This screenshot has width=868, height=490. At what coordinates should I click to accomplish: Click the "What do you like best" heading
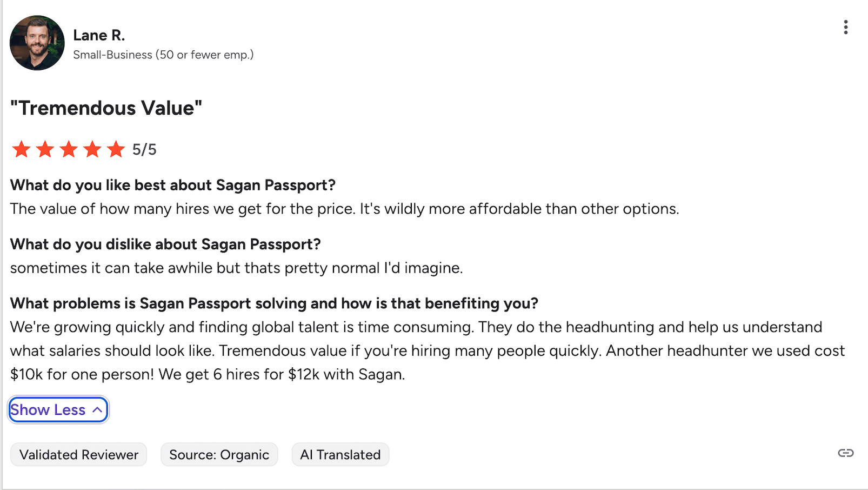click(173, 185)
